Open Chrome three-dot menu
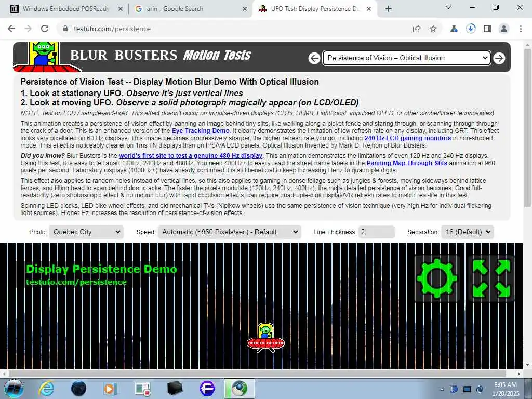Image resolution: width=532 pixels, height=399 pixels. pyautogui.click(x=521, y=29)
